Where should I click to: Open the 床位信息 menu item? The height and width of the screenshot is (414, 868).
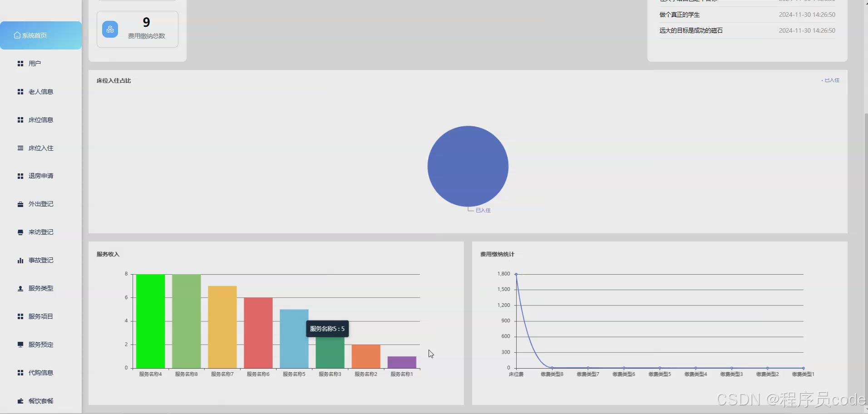coord(41,120)
